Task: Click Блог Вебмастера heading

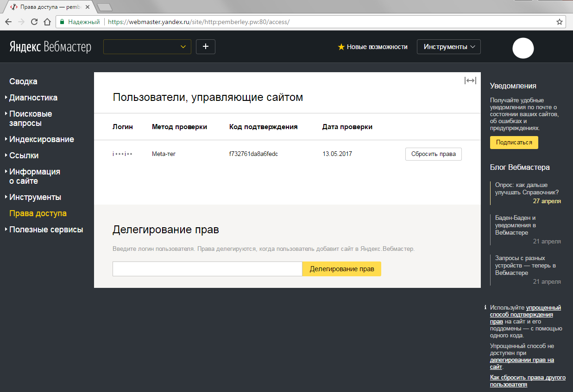Action: [x=520, y=168]
